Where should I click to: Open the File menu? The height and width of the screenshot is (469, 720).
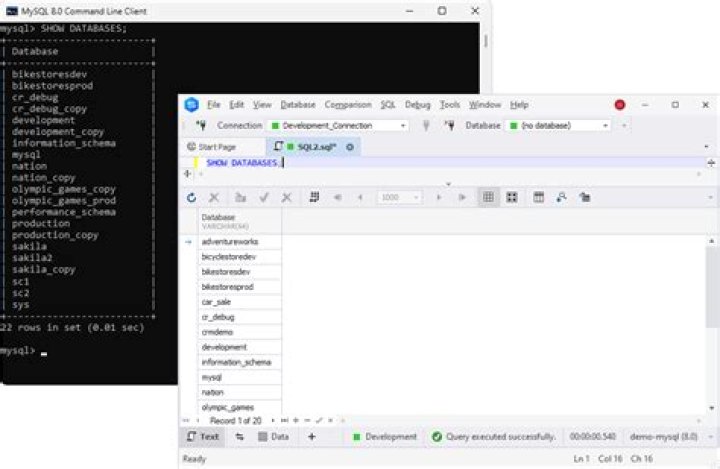(x=214, y=105)
